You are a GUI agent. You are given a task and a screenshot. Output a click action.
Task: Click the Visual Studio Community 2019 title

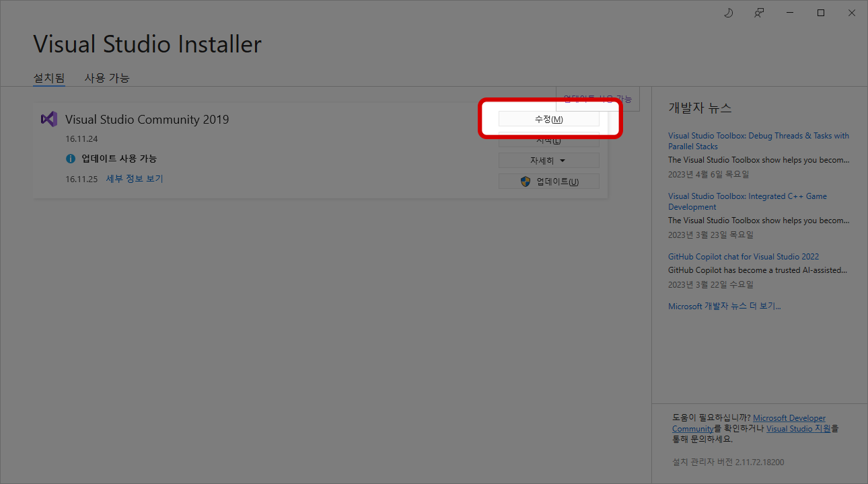point(147,120)
